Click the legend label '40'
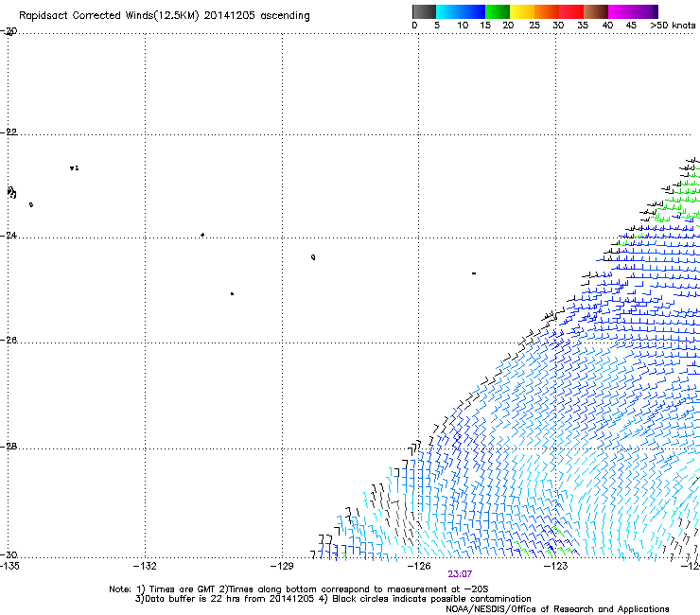This screenshot has height=615, width=700. pos(607,26)
